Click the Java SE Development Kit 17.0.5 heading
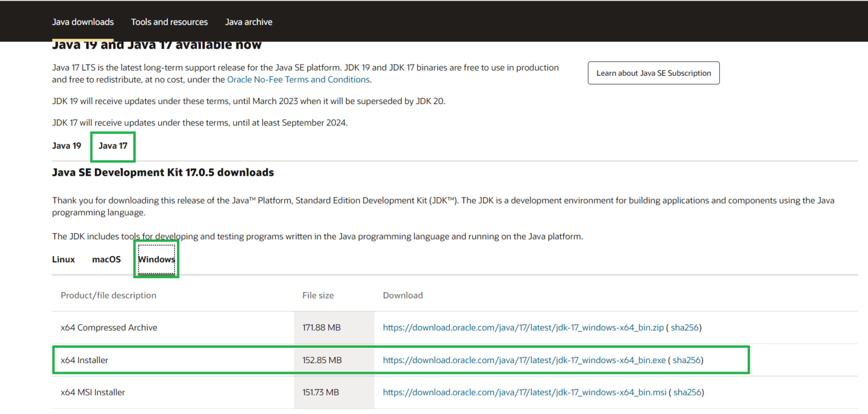The height and width of the screenshot is (414, 868). [x=163, y=172]
